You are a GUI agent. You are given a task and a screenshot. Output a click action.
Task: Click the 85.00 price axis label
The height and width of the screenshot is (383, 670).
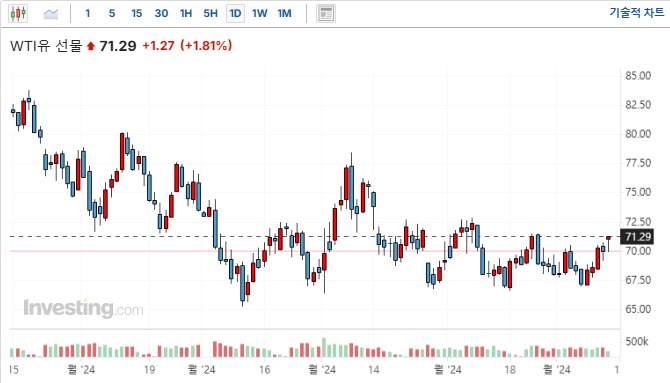(638, 76)
